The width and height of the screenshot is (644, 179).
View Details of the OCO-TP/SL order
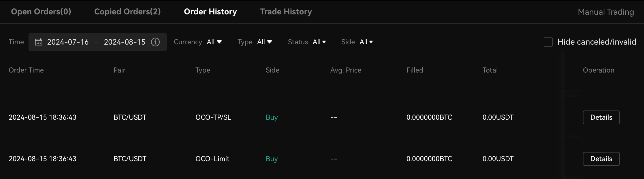(x=601, y=117)
